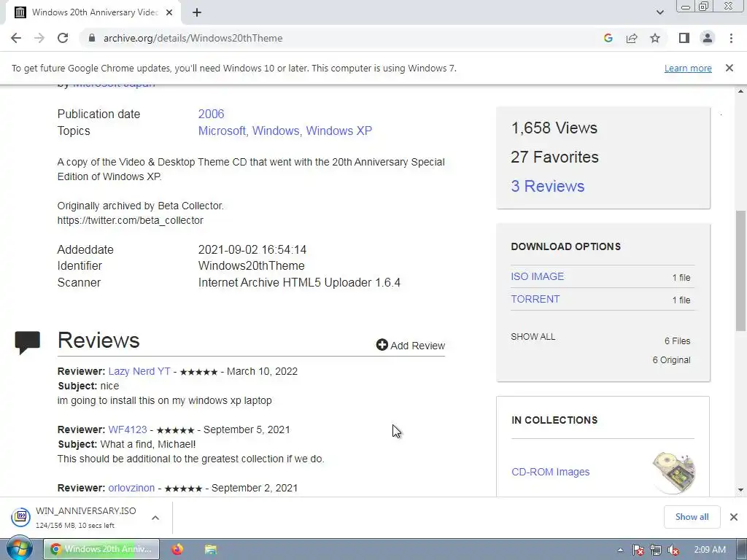This screenshot has width=747, height=560.
Task: Open the WIN_ANNIVERSARY.ISO download item
Action: tap(76, 518)
